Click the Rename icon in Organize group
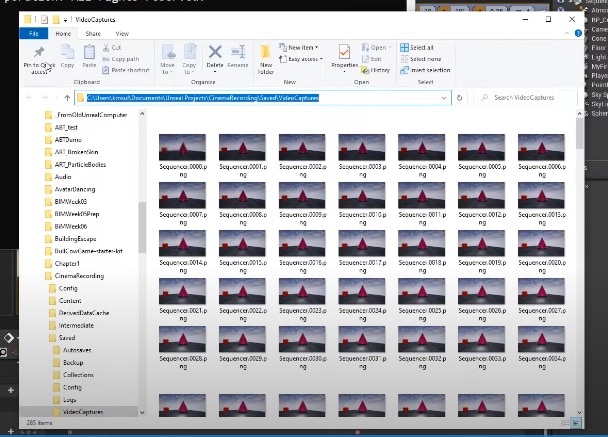The image size is (608, 437). pyautogui.click(x=237, y=52)
